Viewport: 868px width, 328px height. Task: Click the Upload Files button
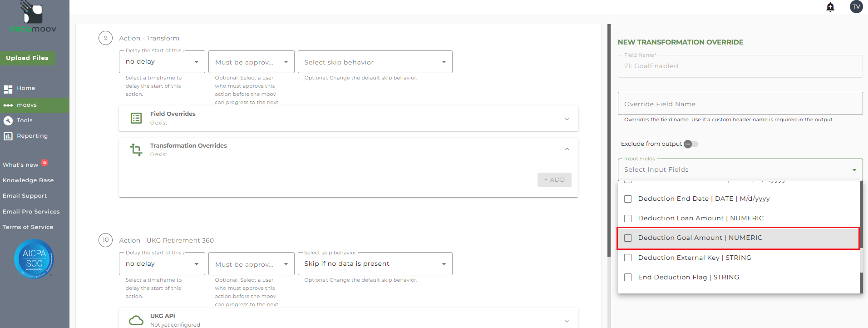tap(27, 58)
